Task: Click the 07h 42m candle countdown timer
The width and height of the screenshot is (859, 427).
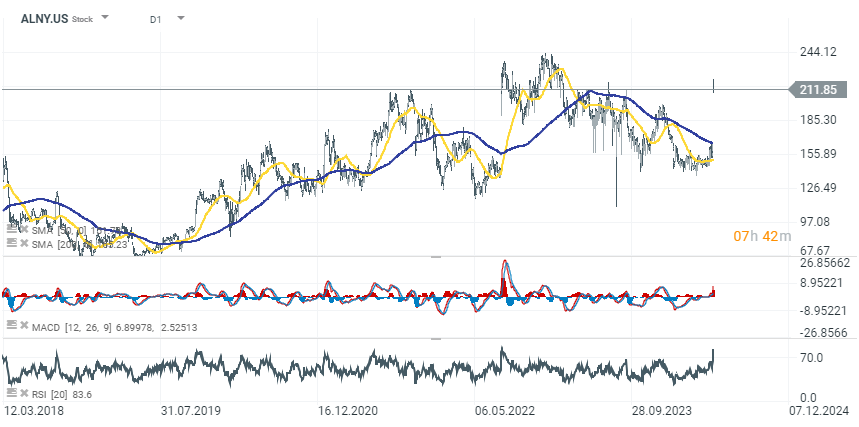Action: (763, 236)
